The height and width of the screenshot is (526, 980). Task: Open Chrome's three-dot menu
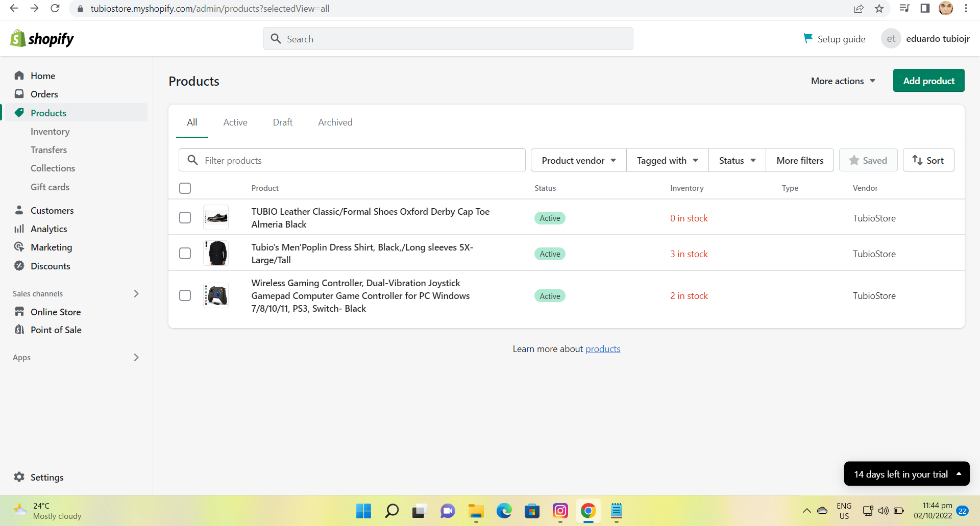pos(966,8)
